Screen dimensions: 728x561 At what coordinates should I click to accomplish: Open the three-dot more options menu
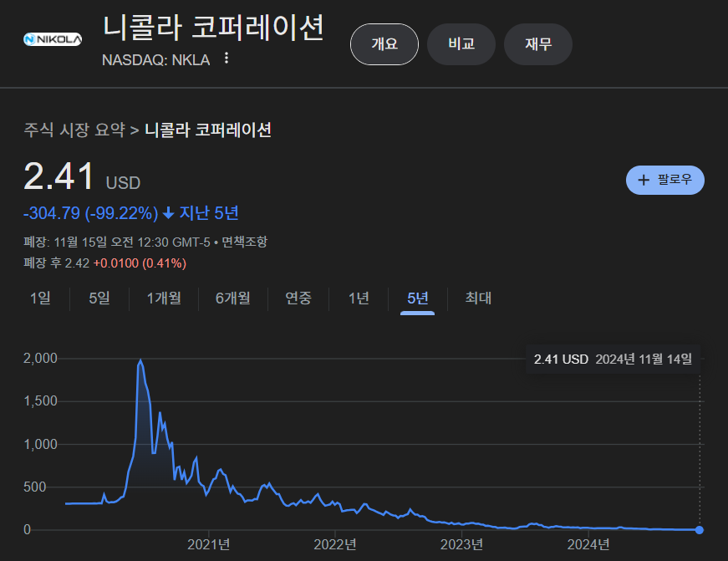tap(227, 59)
